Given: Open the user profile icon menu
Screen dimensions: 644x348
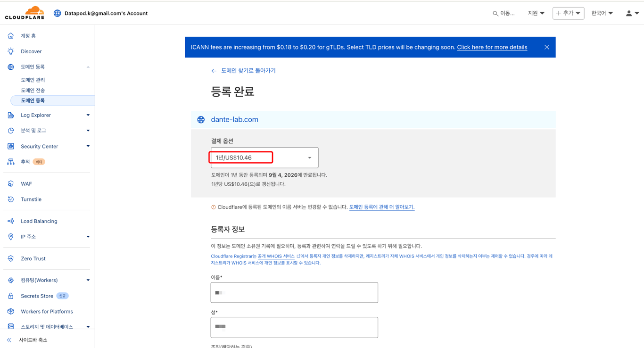Looking at the screenshot, I should [632, 13].
